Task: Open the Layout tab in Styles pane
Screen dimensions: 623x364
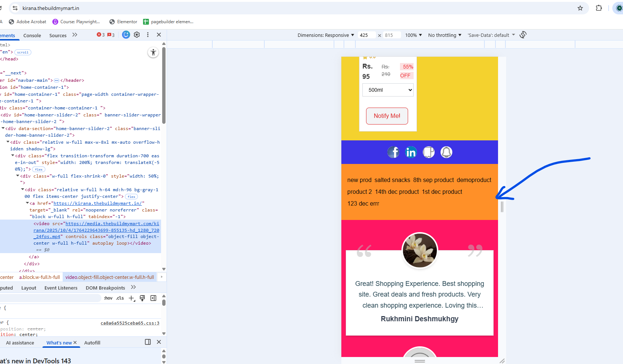Action: (29, 288)
